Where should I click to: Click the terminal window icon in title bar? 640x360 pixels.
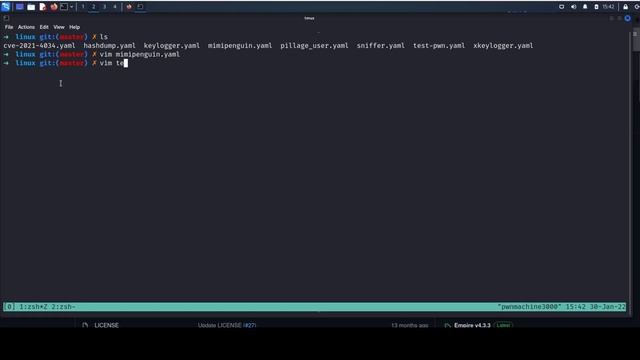point(6,18)
